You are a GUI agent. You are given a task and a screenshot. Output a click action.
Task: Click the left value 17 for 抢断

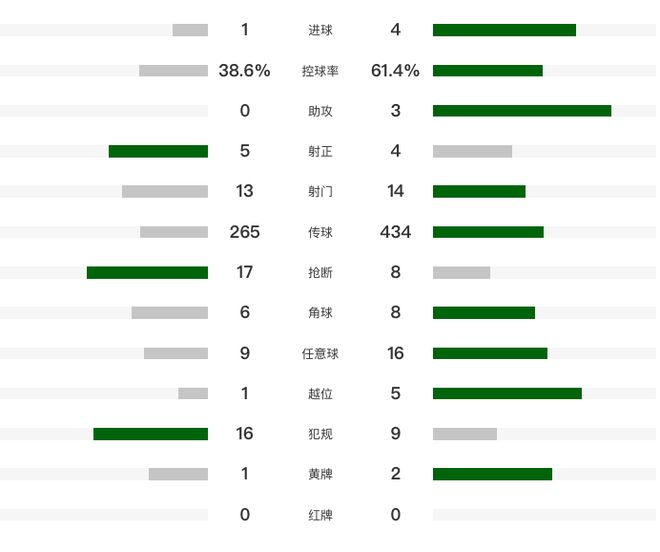point(244,272)
